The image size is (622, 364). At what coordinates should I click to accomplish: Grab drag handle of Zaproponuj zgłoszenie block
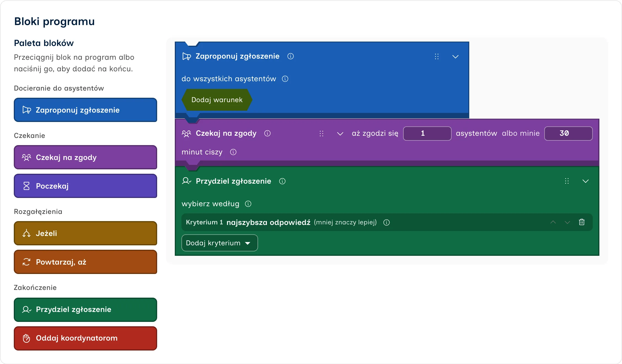click(x=437, y=56)
